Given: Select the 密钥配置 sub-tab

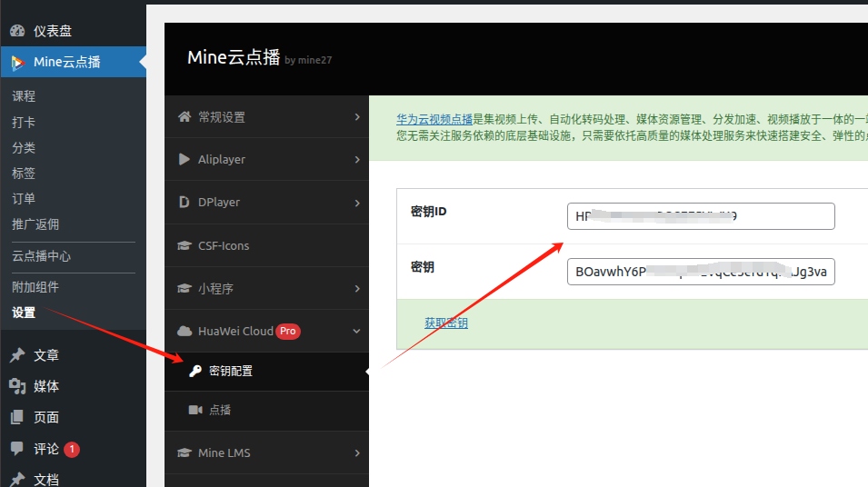Looking at the screenshot, I should click(x=267, y=372).
